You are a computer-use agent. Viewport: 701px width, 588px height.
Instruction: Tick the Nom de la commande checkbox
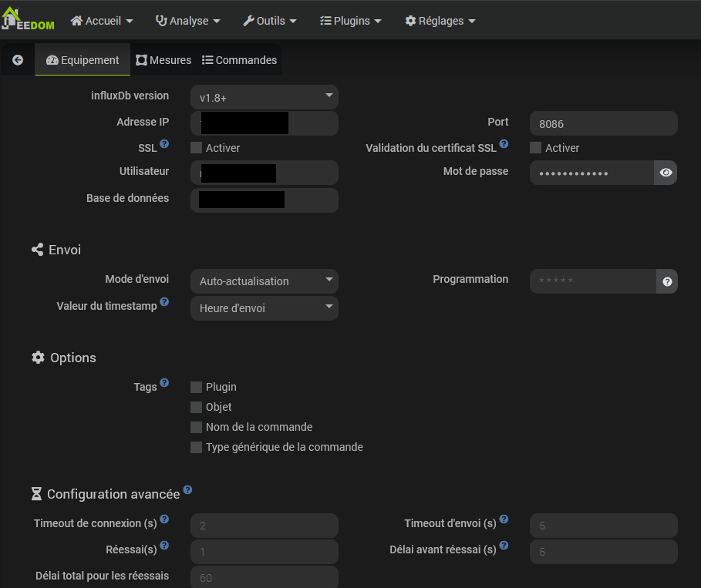tap(196, 427)
